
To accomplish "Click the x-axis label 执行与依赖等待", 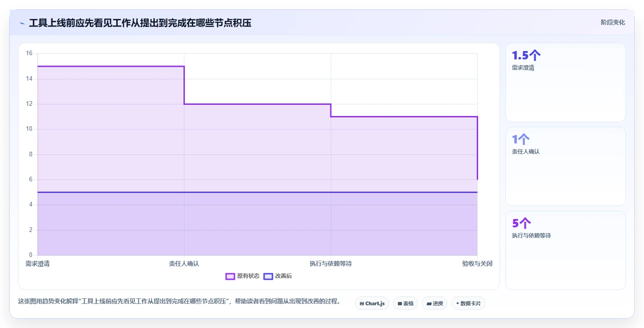I will [331, 264].
